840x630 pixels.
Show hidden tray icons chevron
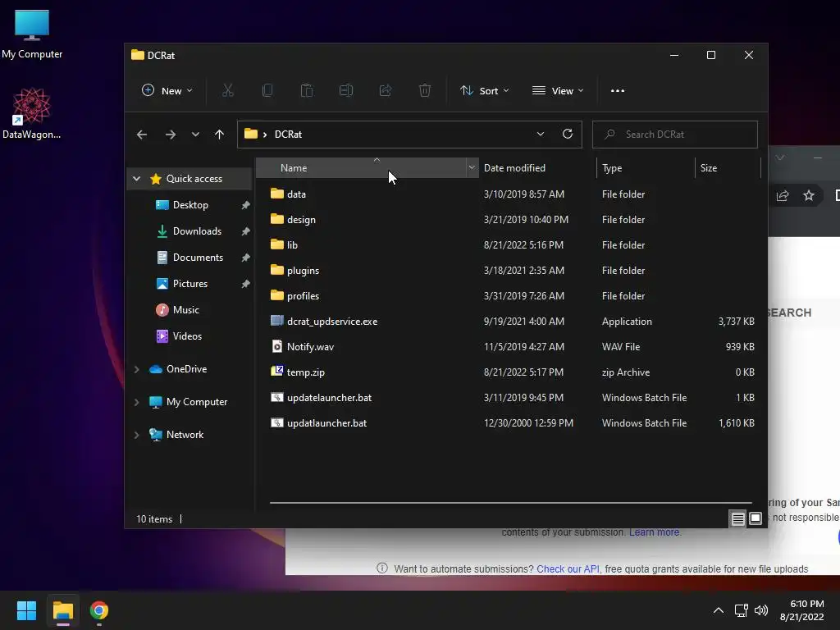click(x=719, y=610)
